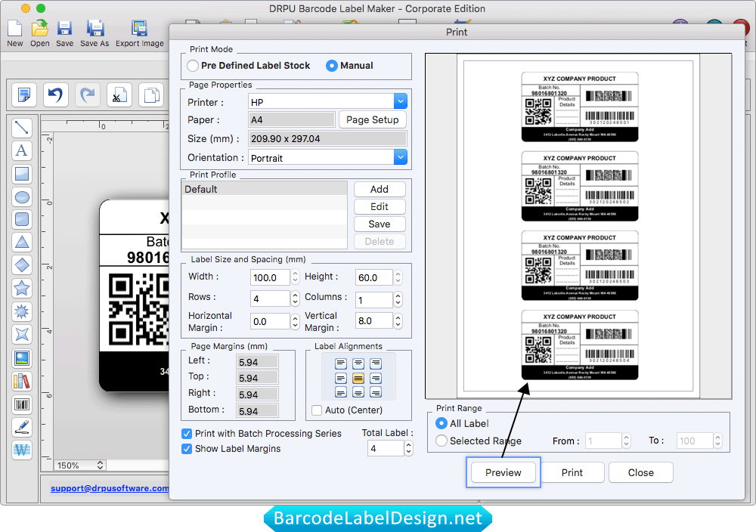Select the Triangle shape tool

coord(22,243)
